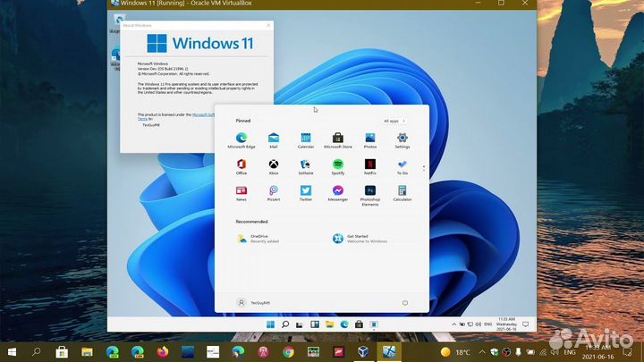Open the Get Started recommended item
Viewport: 644px width, 362px height.
tap(360, 239)
